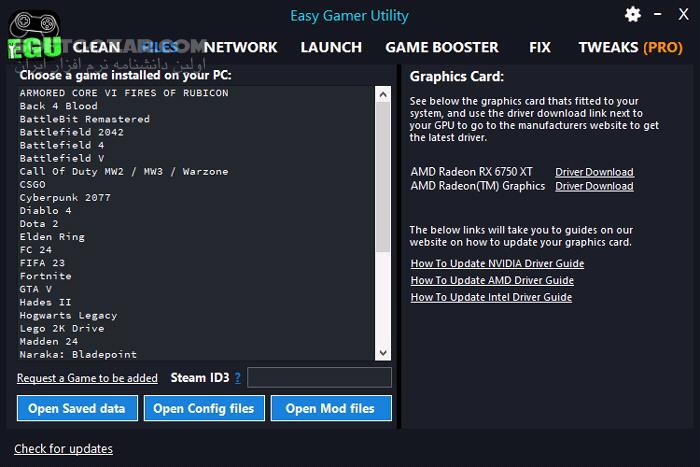Click the EGU gamepad logo
Image resolution: width=700 pixels, height=467 pixels.
coord(34,35)
